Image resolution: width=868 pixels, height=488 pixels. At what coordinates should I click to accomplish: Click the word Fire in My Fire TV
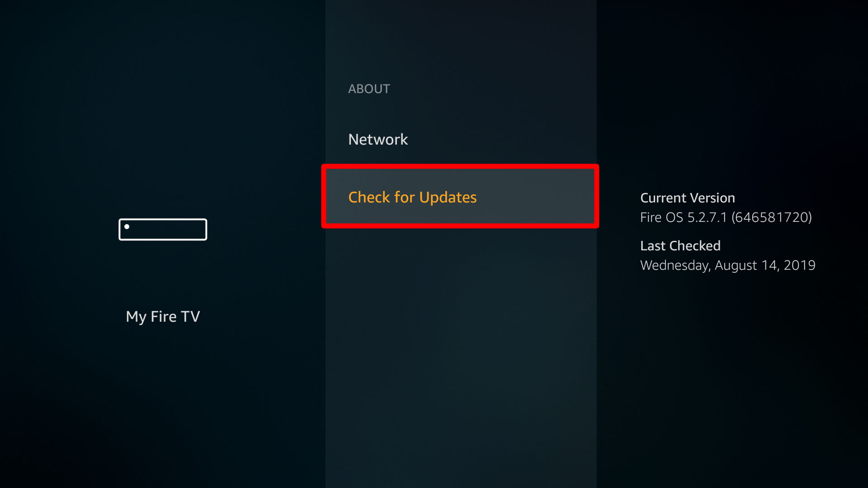163,316
